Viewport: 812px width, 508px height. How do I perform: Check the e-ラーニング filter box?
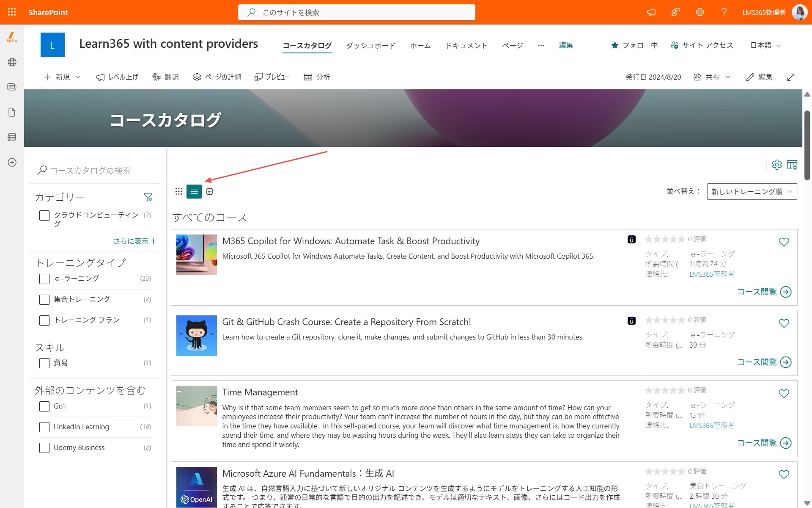[x=44, y=279]
